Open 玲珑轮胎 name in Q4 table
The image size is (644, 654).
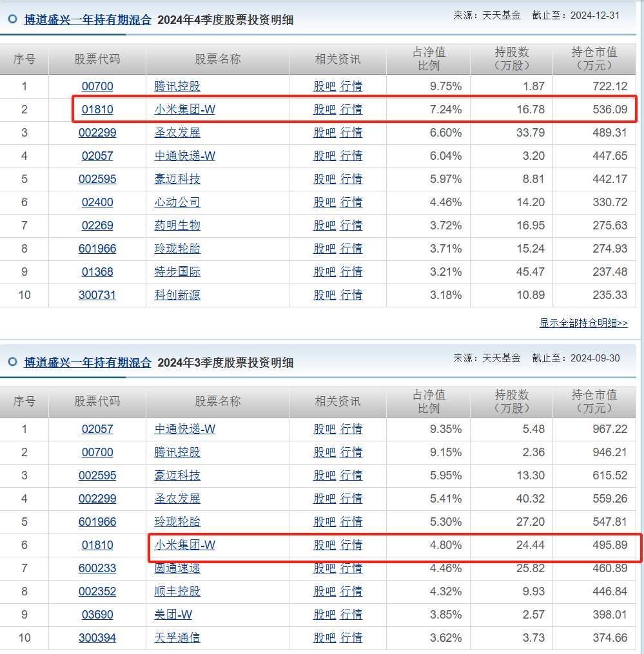(x=177, y=249)
